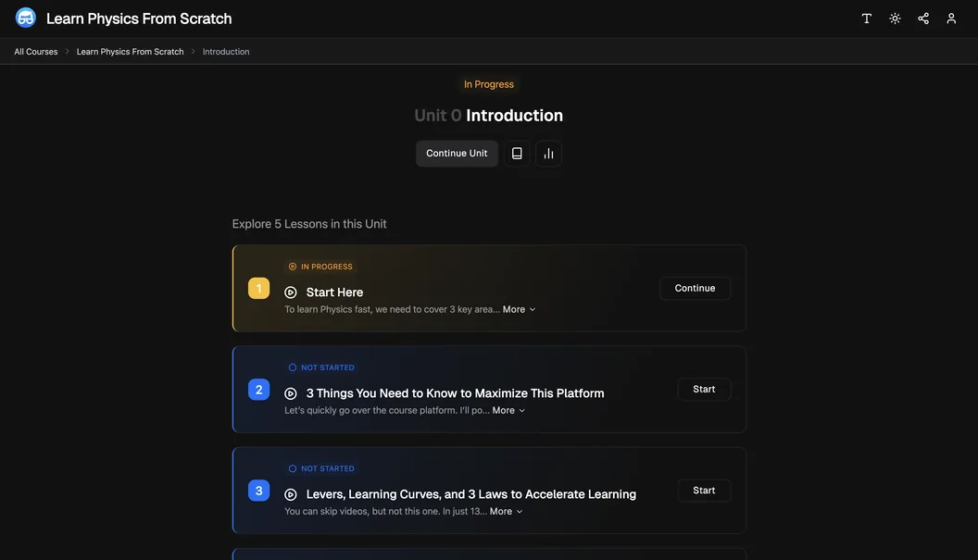Viewport: 978px width, 560px height.
Task: Open the Start Here lesson title
Action: pos(334,292)
